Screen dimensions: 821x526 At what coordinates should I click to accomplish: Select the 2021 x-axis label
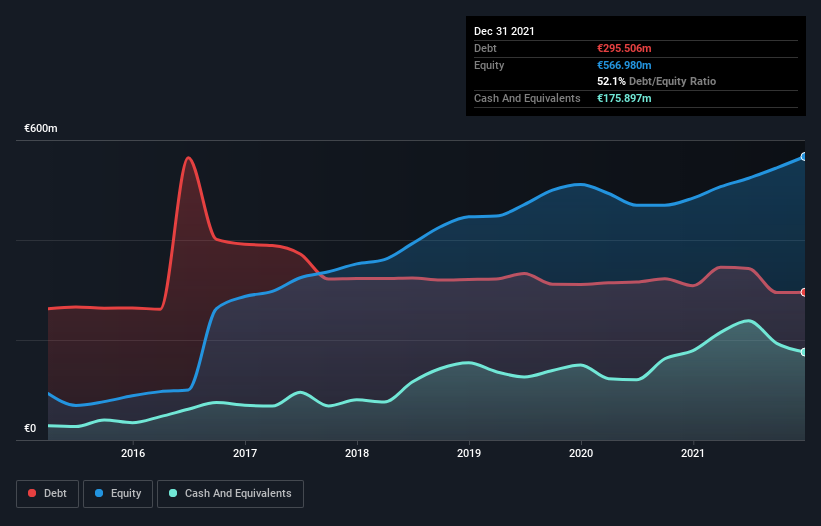(x=693, y=453)
